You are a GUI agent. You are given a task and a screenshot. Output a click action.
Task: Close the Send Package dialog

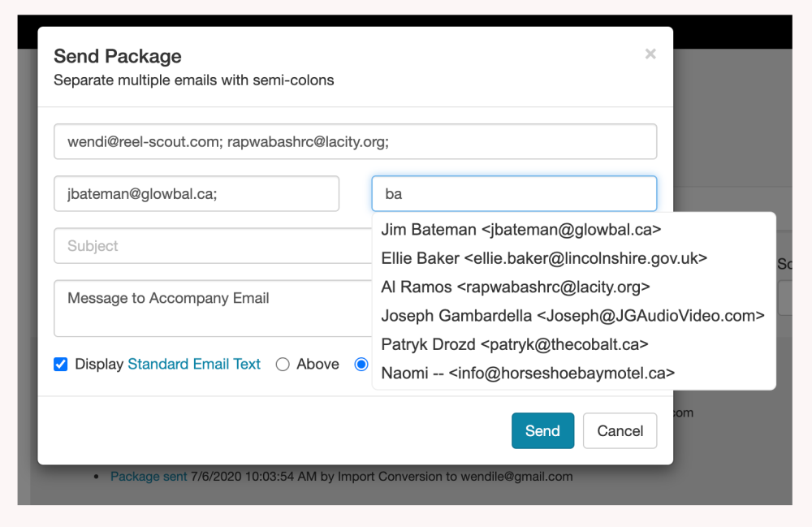coord(650,54)
